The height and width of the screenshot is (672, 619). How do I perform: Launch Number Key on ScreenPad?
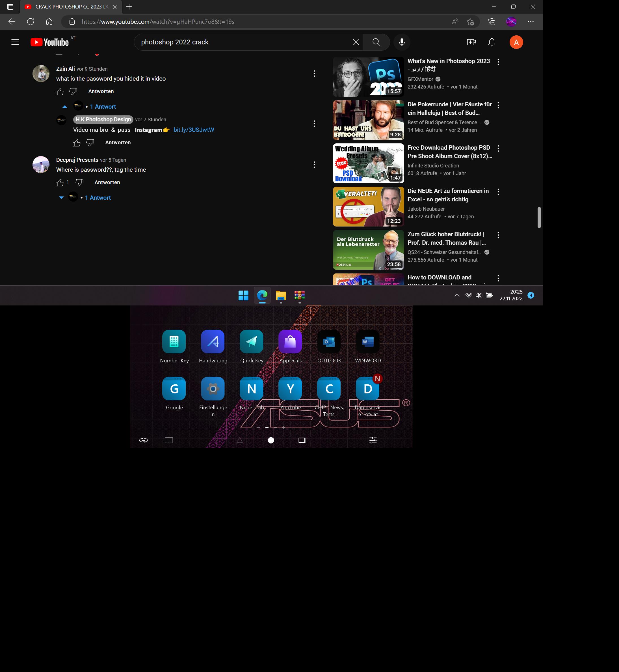(174, 342)
